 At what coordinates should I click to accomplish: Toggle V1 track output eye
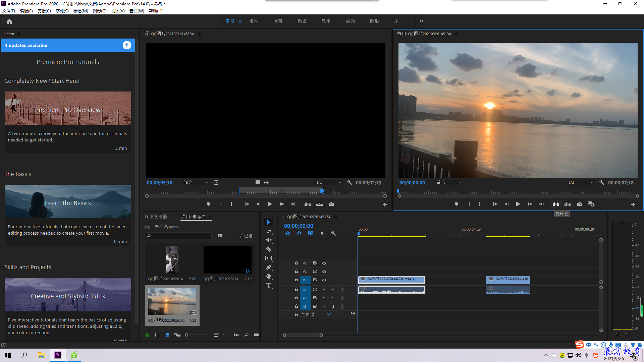pos(324,280)
